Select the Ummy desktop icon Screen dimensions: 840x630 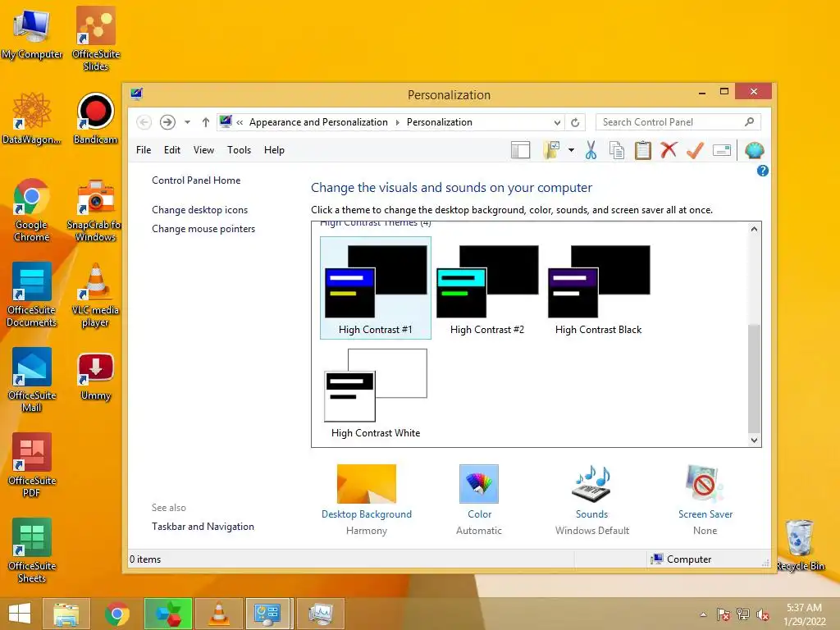tap(95, 377)
